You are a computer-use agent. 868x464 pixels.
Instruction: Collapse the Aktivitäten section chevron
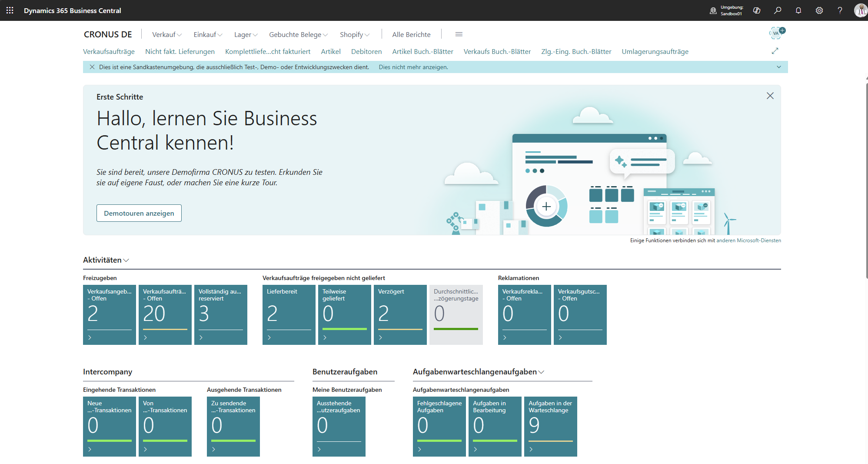tap(126, 260)
